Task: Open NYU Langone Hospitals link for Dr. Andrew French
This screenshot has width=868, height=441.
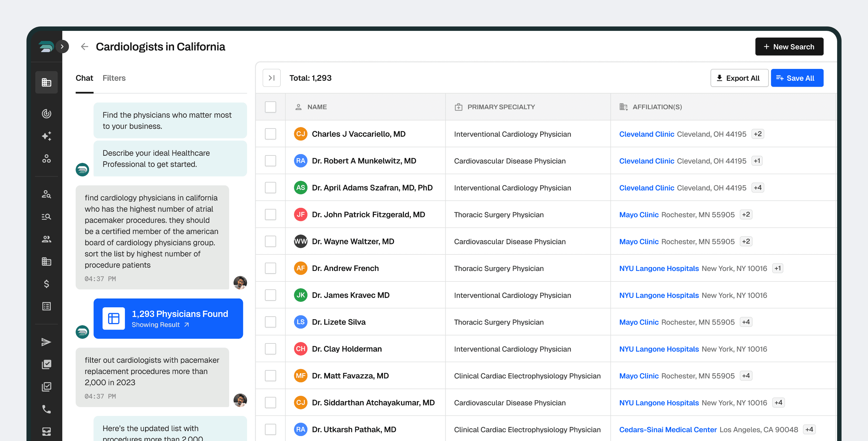Action: pos(659,268)
